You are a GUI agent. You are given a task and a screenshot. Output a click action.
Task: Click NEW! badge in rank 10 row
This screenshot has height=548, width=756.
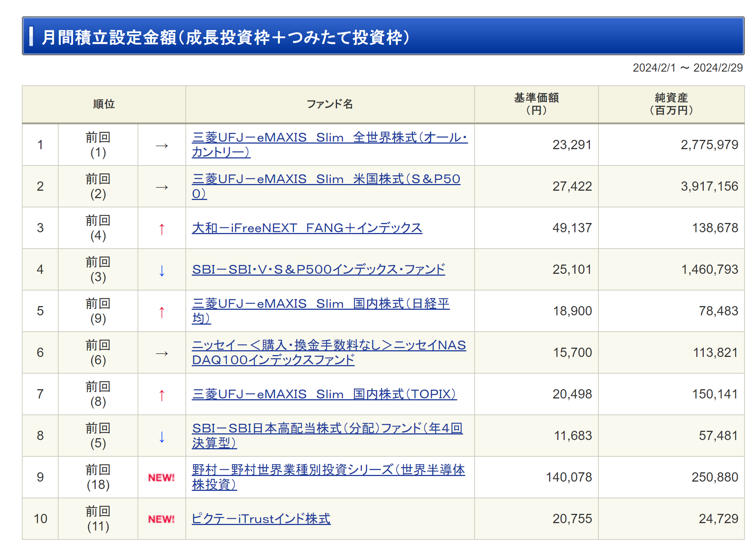(161, 519)
